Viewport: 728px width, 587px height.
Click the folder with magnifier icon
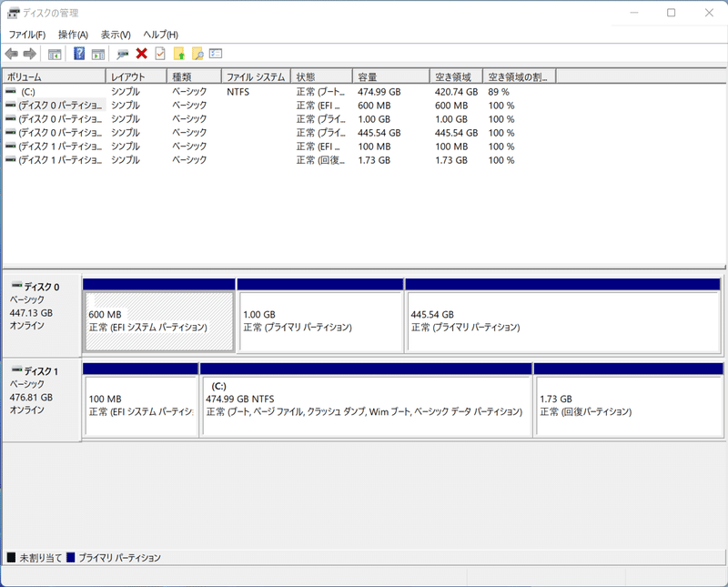tap(197, 54)
